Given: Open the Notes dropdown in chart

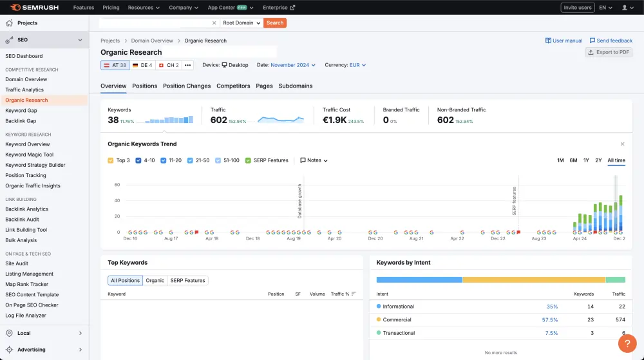Looking at the screenshot, I should [x=314, y=160].
